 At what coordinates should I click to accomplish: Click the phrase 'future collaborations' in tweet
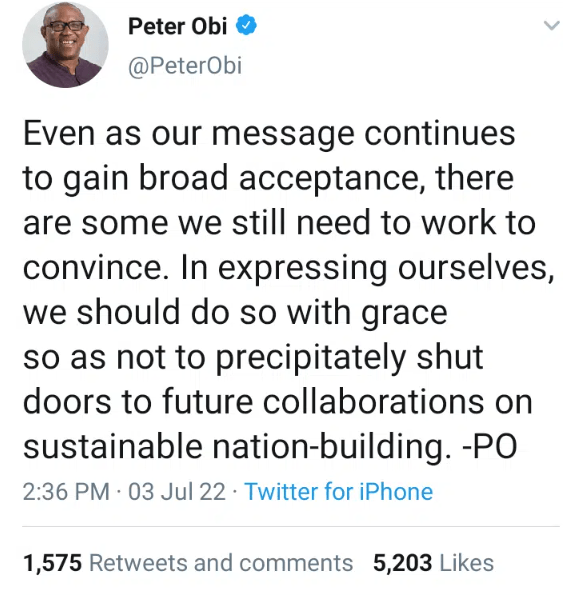coord(324,401)
